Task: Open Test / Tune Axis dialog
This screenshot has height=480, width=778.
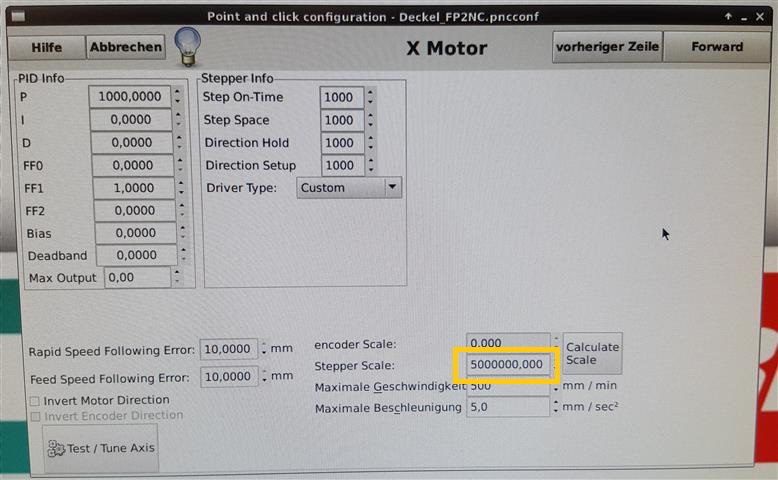Action: [x=101, y=448]
